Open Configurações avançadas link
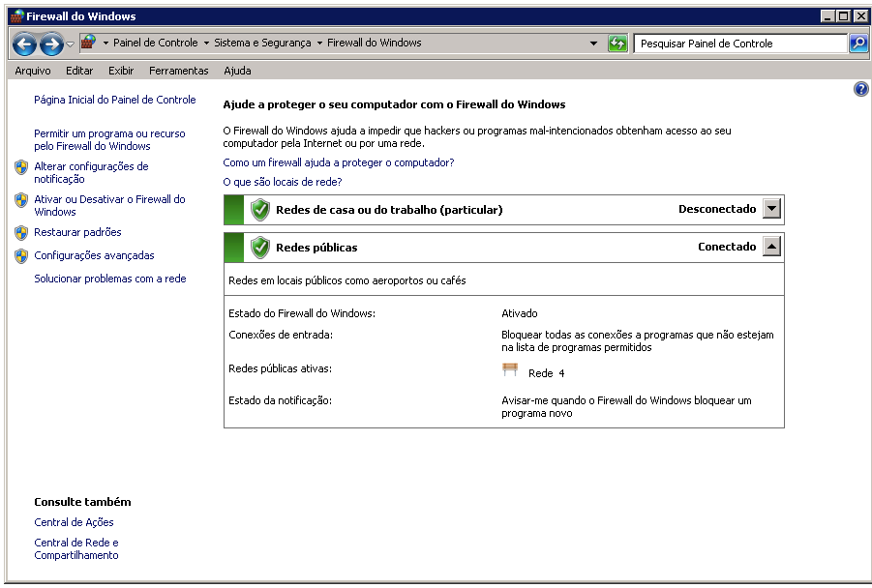This screenshot has height=588, width=872. click(x=94, y=255)
